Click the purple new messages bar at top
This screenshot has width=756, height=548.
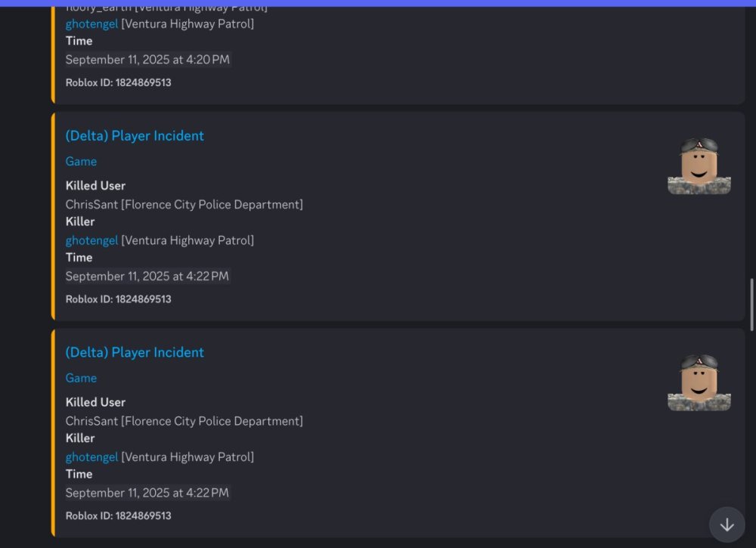coord(378,3)
